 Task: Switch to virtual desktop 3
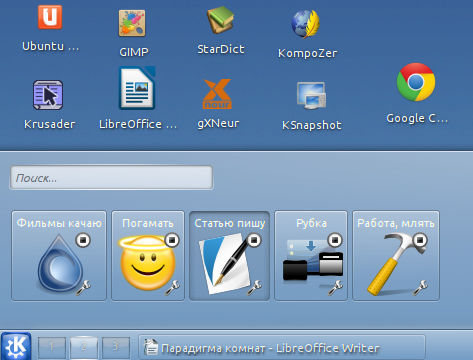click(115, 347)
